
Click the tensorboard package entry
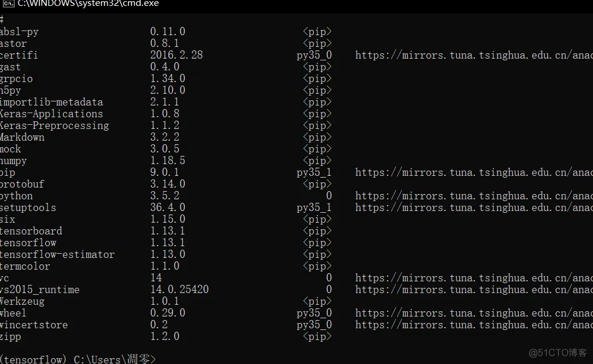tap(31, 231)
